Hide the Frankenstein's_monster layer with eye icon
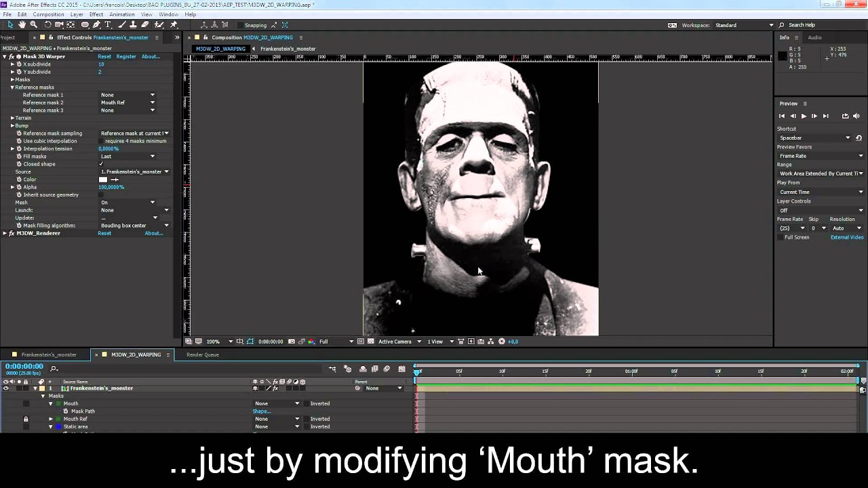This screenshot has width=868, height=488. point(6,388)
